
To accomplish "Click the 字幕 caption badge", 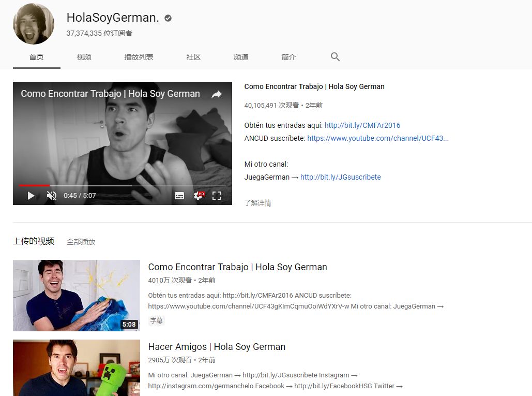I will [157, 320].
